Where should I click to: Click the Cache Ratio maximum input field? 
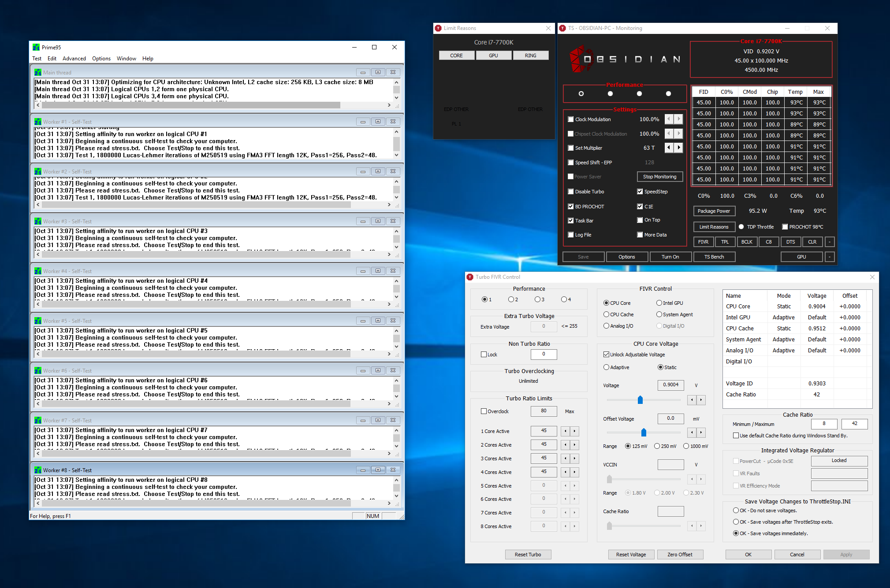pos(854,424)
